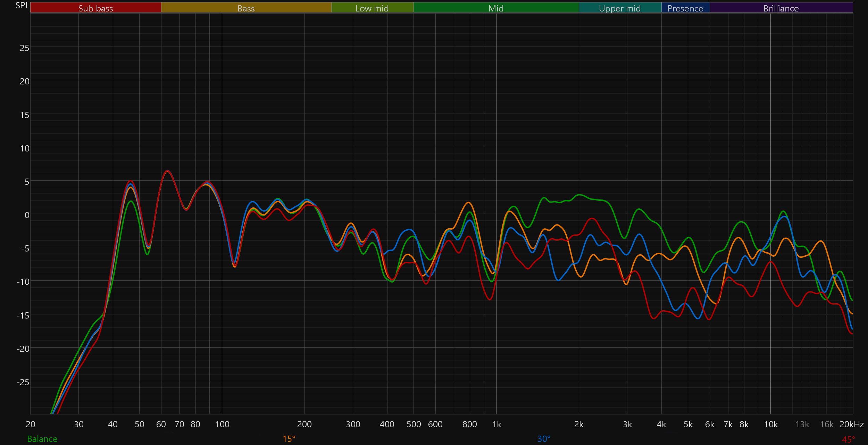Image resolution: width=868 pixels, height=445 pixels.
Task: Click the Sub bass band label
Action: click(95, 8)
